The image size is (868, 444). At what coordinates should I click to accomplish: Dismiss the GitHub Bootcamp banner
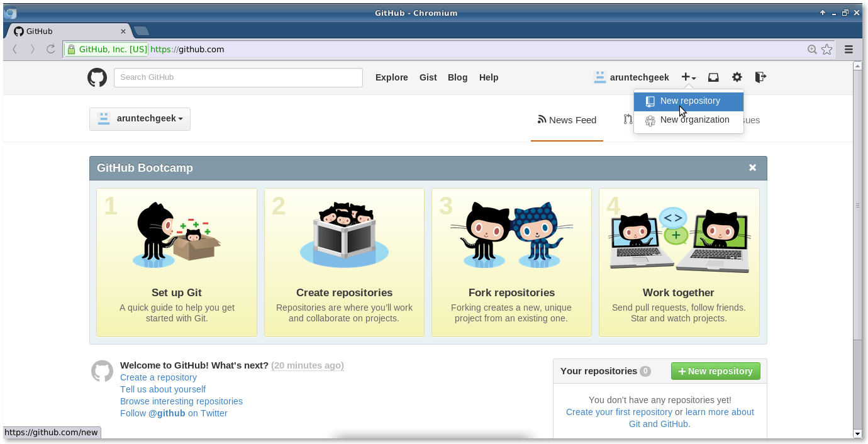(x=752, y=167)
